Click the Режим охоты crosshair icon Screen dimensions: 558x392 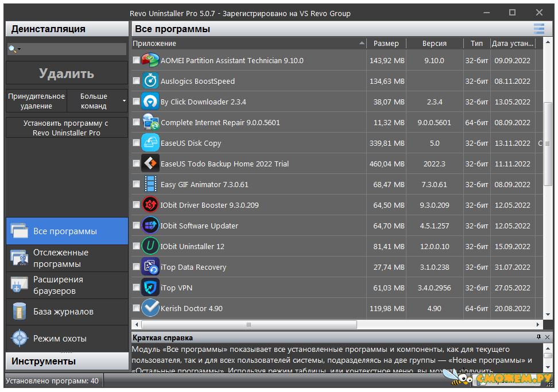pos(20,338)
